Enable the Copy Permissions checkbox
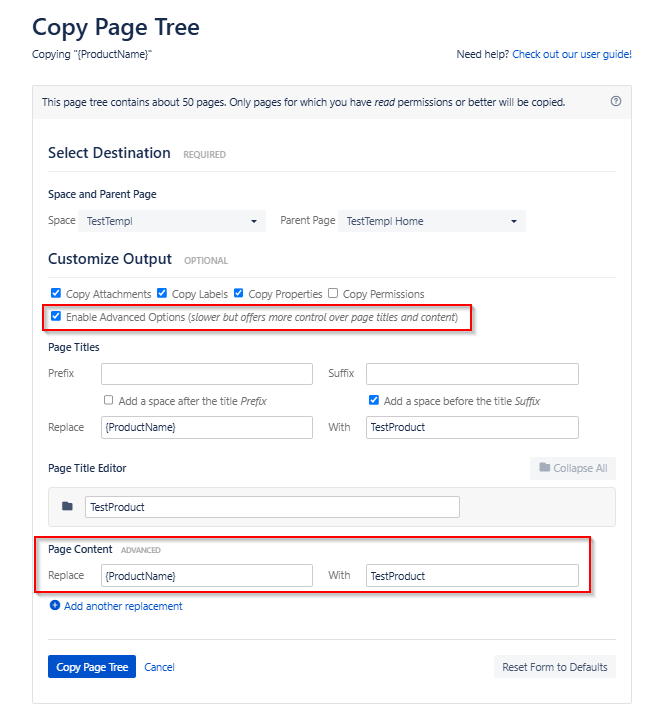 (333, 293)
